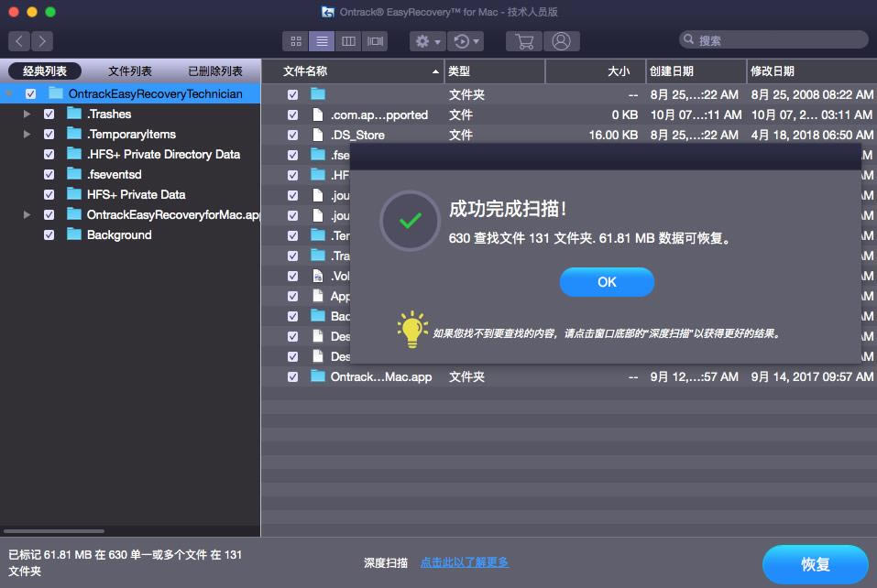Image resolution: width=877 pixels, height=588 pixels.
Task: Uncheck the Ontrack...Mac.app row checkbox
Action: coord(292,376)
